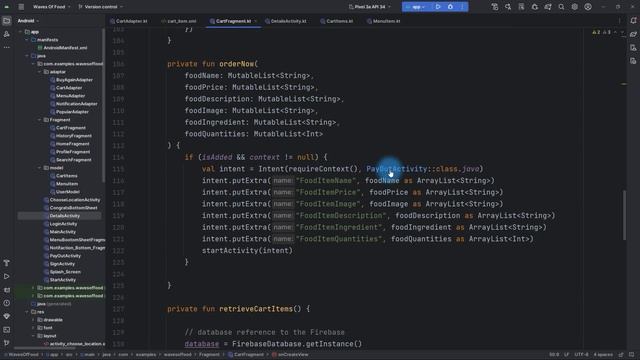Viewport: 640px width, 360px height.
Task: Click PayOutActivity reference in code
Action: [396, 169]
